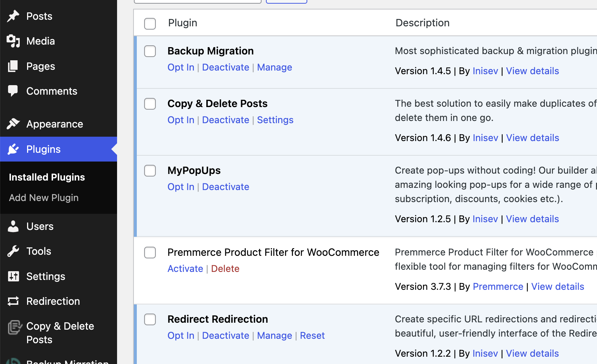597x364 pixels.
Task: Deactivate the Copy & Delete Posts plugin
Action: click(x=225, y=120)
